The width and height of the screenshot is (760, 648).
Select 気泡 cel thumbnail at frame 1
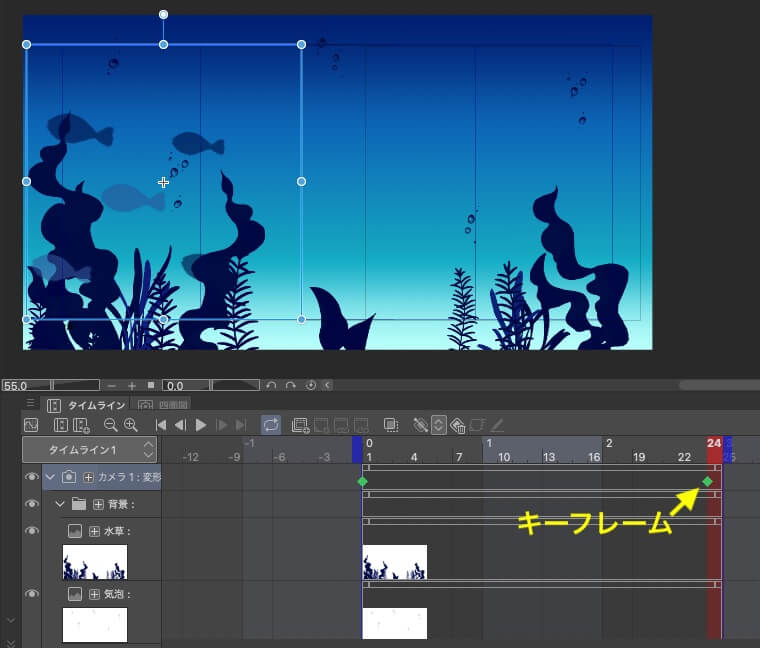point(395,623)
